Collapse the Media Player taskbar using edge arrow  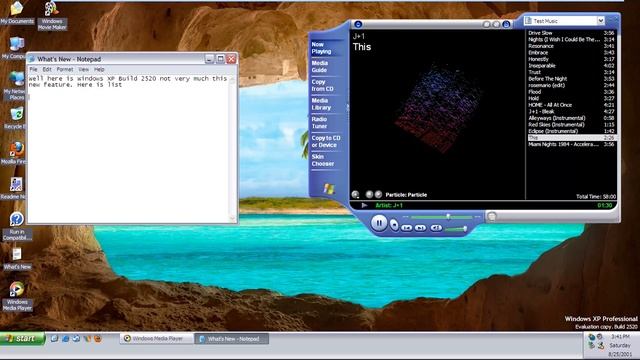tap(348, 108)
